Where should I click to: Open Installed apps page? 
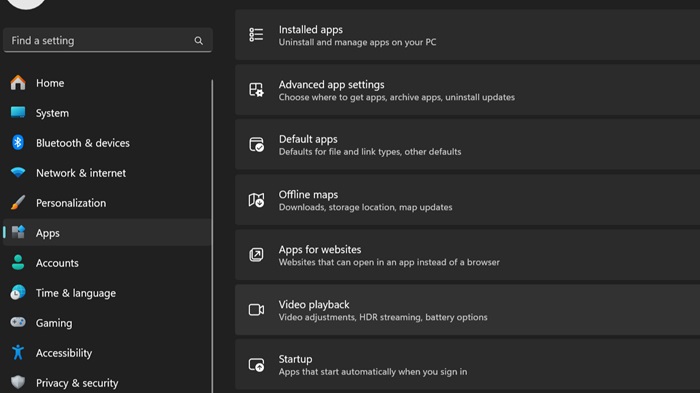(x=467, y=35)
